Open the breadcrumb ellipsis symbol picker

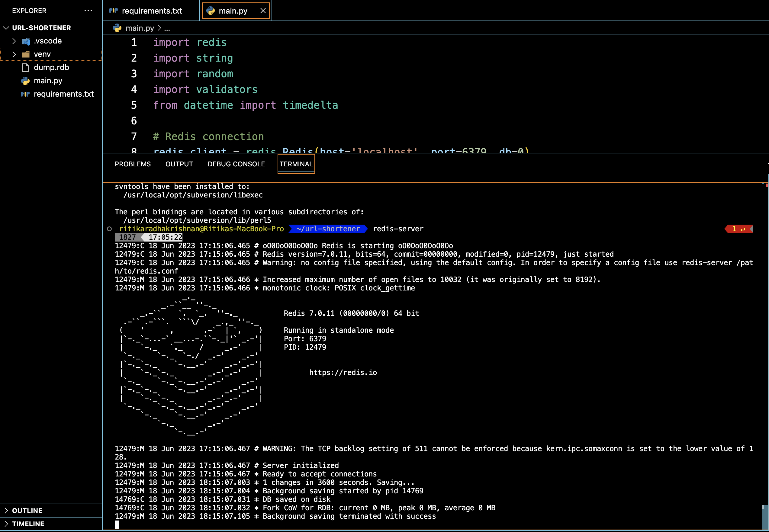point(167,29)
